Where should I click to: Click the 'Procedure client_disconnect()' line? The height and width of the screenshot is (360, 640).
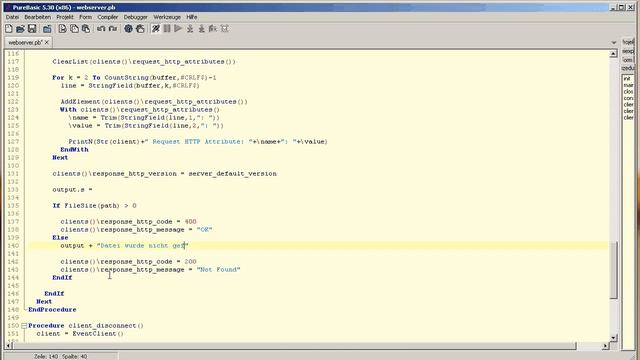tap(86, 326)
